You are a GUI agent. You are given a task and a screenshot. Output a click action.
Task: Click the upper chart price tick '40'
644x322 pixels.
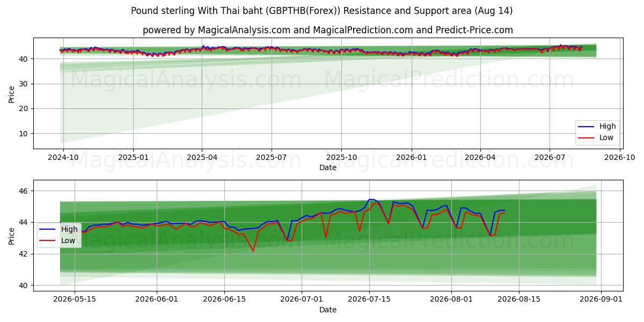tap(24, 58)
